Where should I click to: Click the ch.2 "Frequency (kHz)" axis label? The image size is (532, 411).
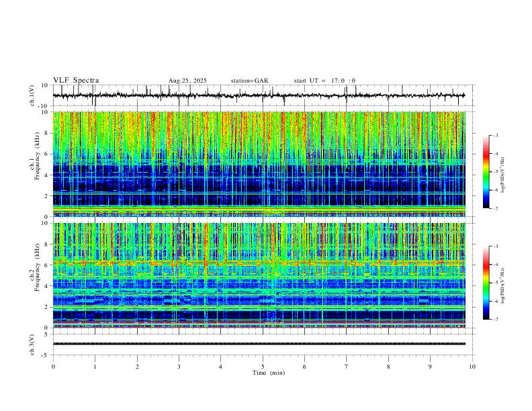(x=37, y=267)
